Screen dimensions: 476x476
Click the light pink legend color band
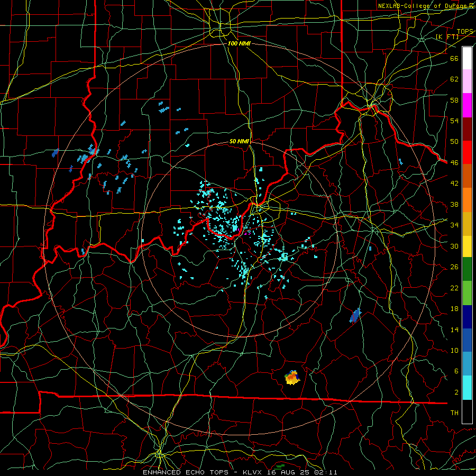(467, 81)
